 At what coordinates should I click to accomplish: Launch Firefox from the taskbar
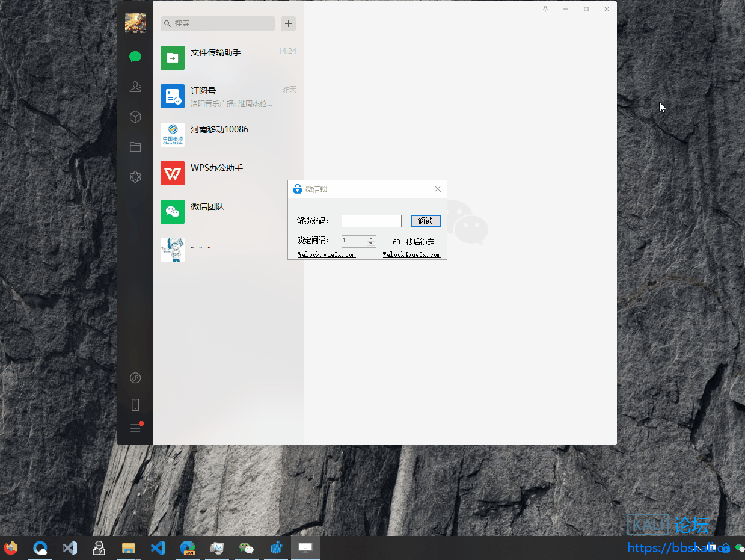pyautogui.click(x=11, y=548)
